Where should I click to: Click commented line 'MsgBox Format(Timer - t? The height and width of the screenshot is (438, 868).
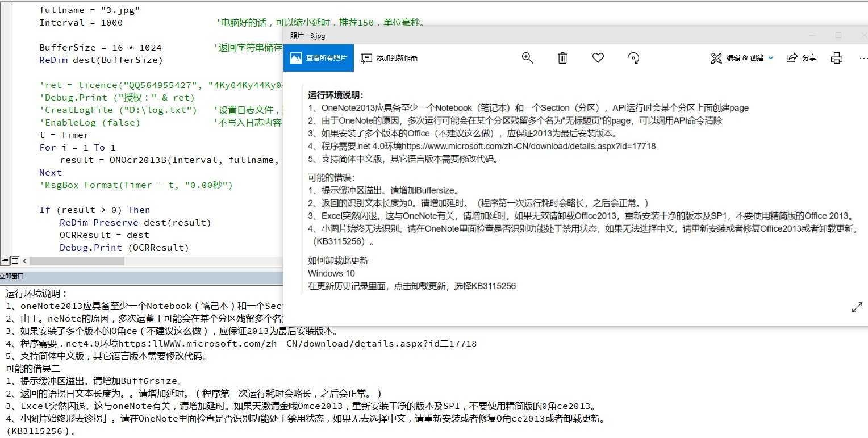tap(136, 185)
